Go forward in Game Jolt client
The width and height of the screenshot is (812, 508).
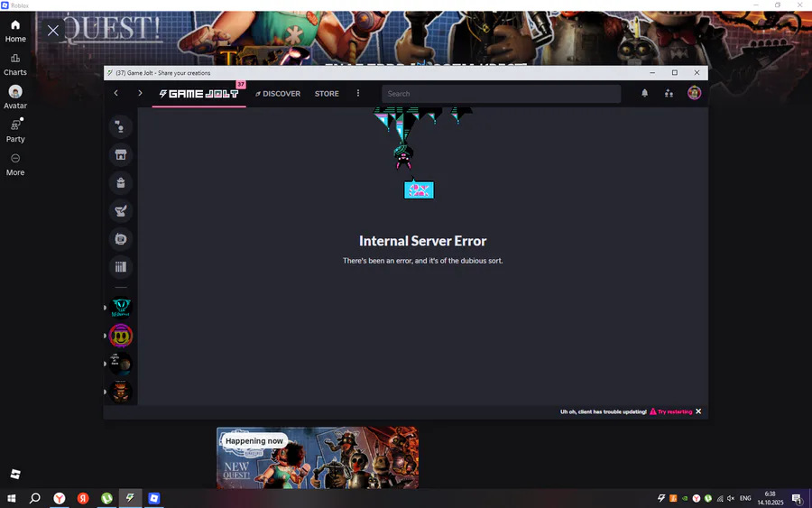[140, 93]
